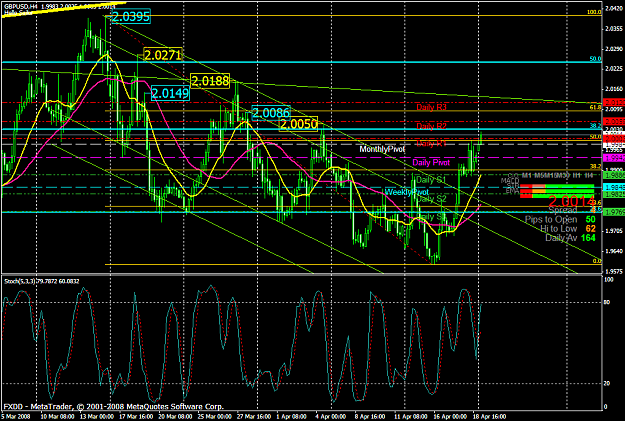
Task: Select the 2.0395 price label
Action: (x=131, y=17)
